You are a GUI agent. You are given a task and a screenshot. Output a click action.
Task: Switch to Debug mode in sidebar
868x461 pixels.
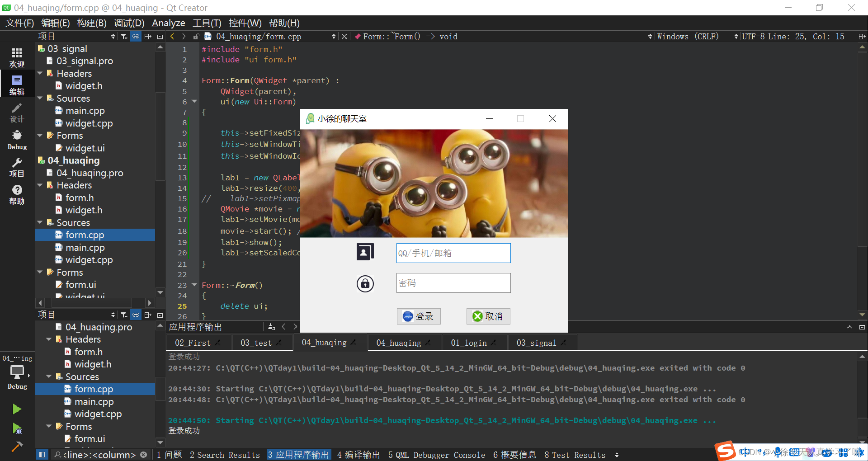(x=17, y=140)
